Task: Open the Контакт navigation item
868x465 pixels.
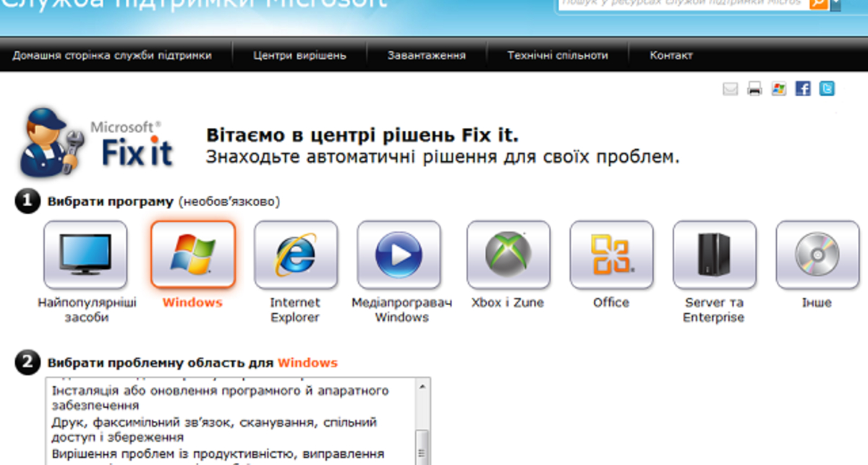Action: (x=671, y=55)
